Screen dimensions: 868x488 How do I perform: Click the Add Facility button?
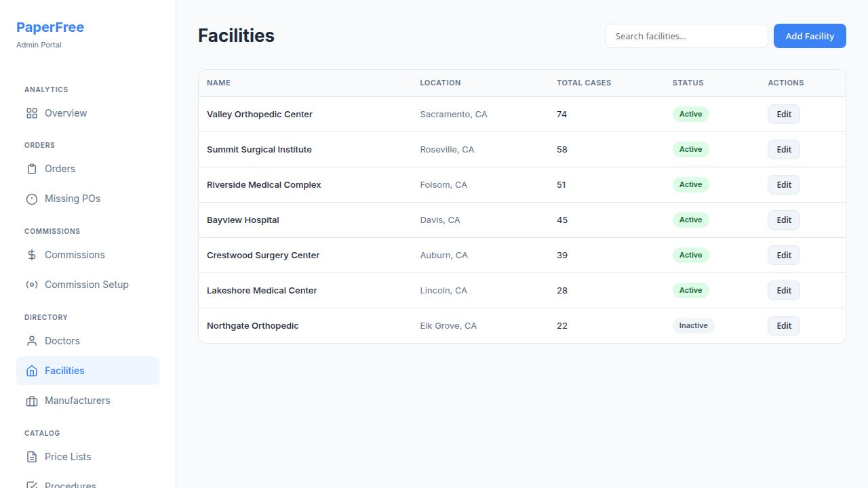[x=810, y=36]
